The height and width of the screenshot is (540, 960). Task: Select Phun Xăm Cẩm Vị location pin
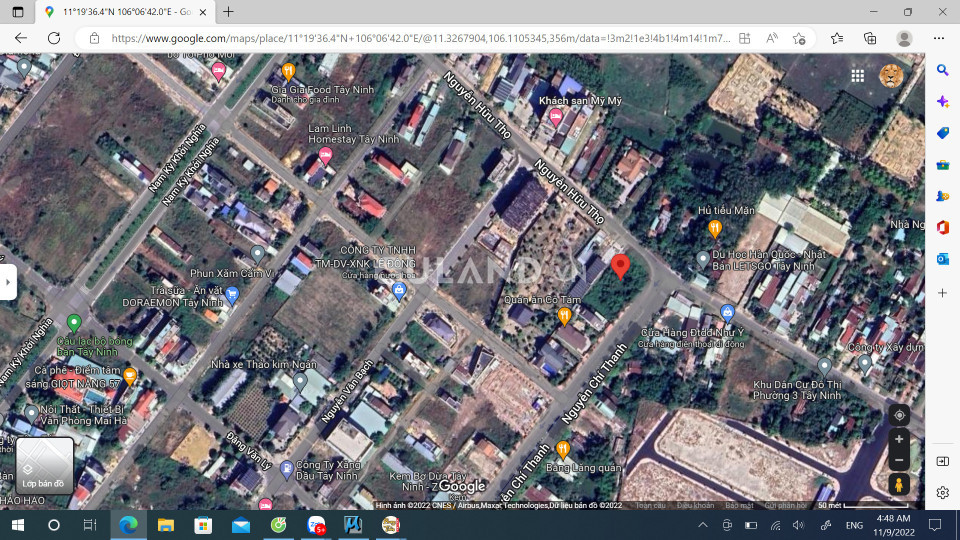point(257,253)
